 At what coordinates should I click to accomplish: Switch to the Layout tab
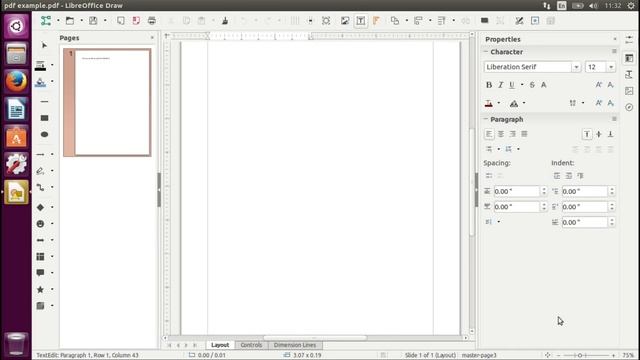[x=220, y=345]
